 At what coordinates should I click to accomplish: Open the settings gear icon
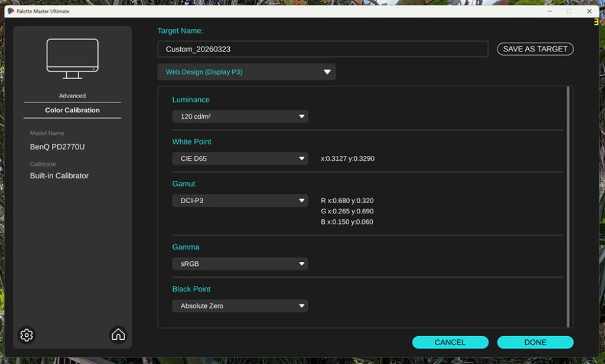tap(27, 335)
